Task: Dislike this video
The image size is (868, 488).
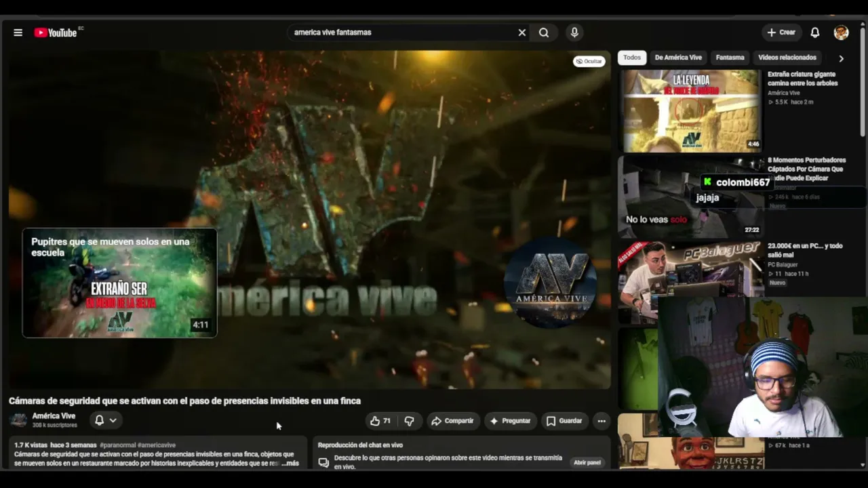Action: [x=409, y=421]
